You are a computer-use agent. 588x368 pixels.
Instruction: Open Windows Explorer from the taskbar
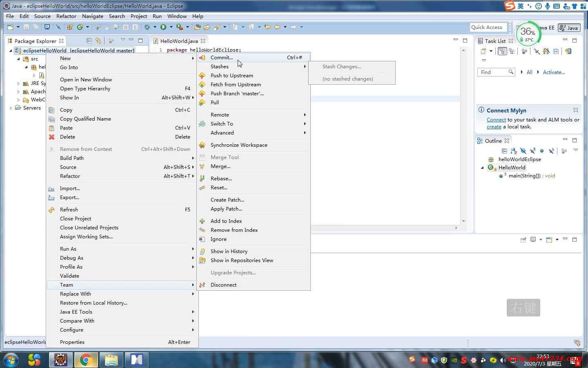111,359
